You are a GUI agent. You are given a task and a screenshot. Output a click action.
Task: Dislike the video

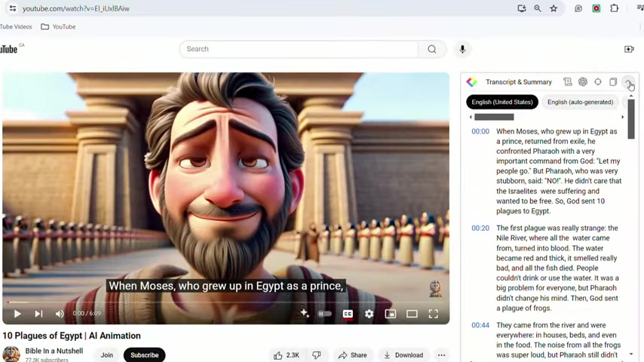tap(317, 355)
